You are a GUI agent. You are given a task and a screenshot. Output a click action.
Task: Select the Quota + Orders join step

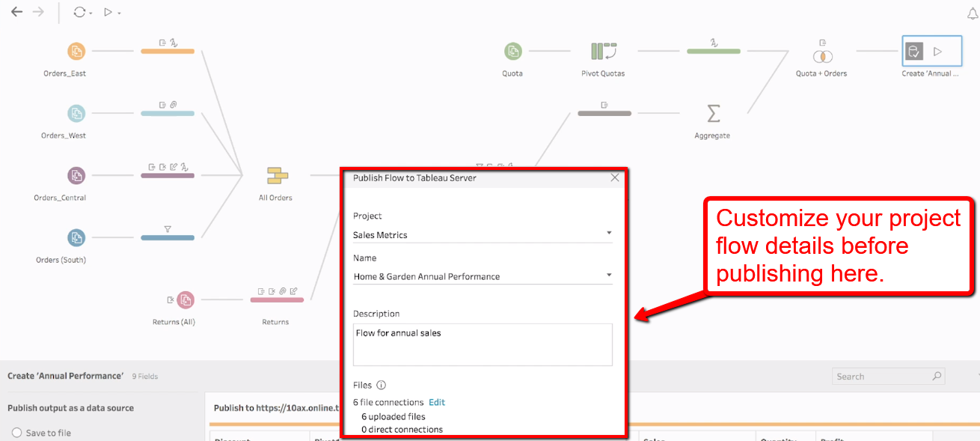[822, 55]
